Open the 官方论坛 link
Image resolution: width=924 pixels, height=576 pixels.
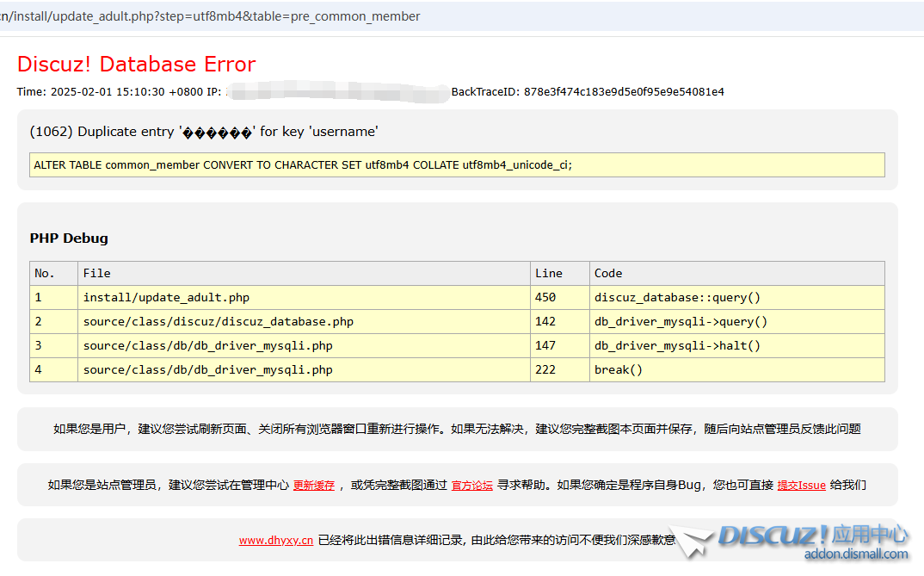[x=472, y=486]
